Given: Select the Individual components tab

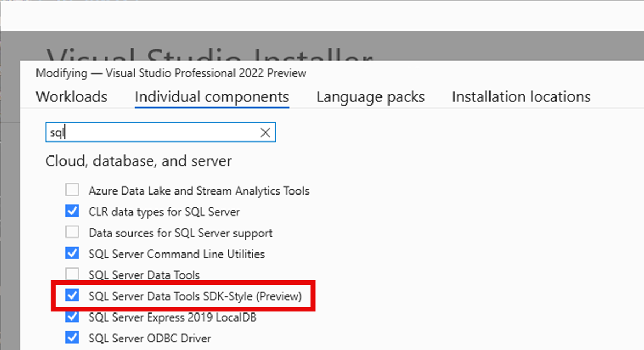Looking at the screenshot, I should tap(211, 96).
